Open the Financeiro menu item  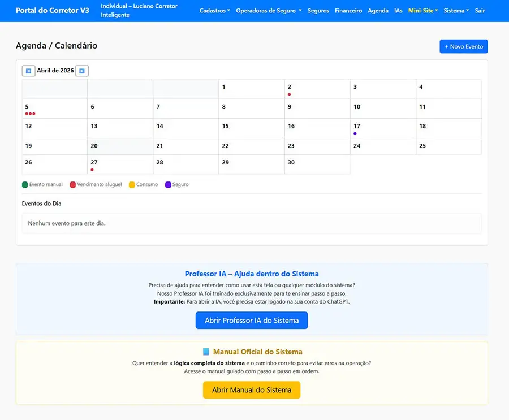pyautogui.click(x=348, y=11)
